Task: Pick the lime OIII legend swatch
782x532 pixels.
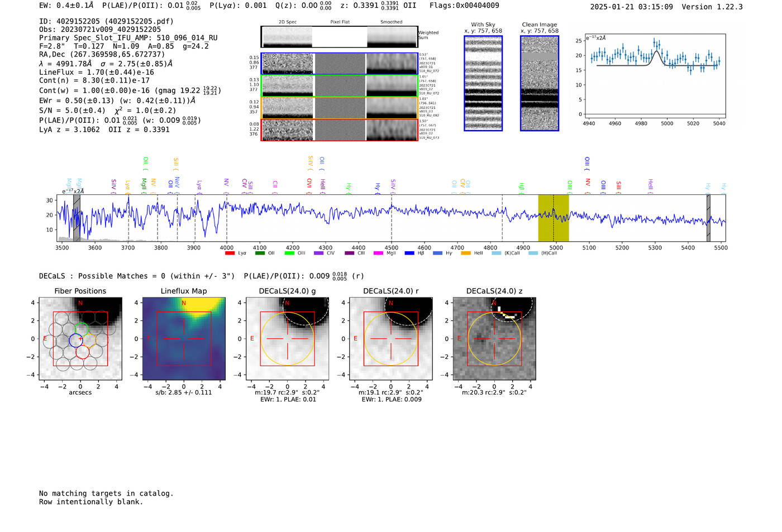Action: 289,253
